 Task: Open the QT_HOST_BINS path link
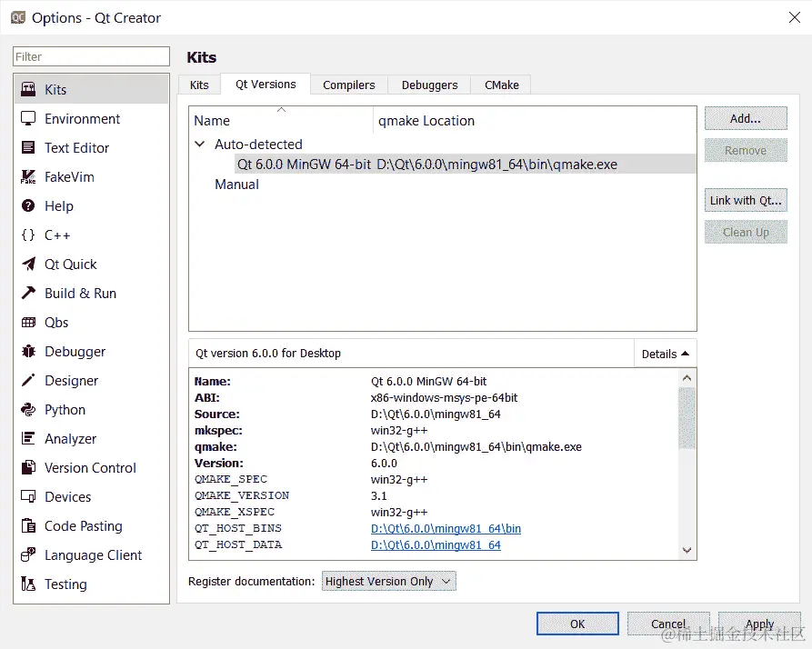pos(446,528)
